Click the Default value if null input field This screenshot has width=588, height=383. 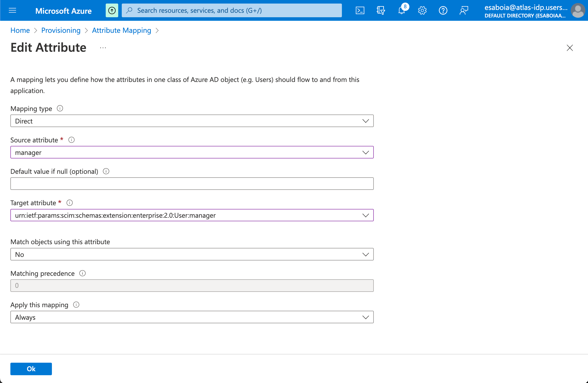click(192, 183)
